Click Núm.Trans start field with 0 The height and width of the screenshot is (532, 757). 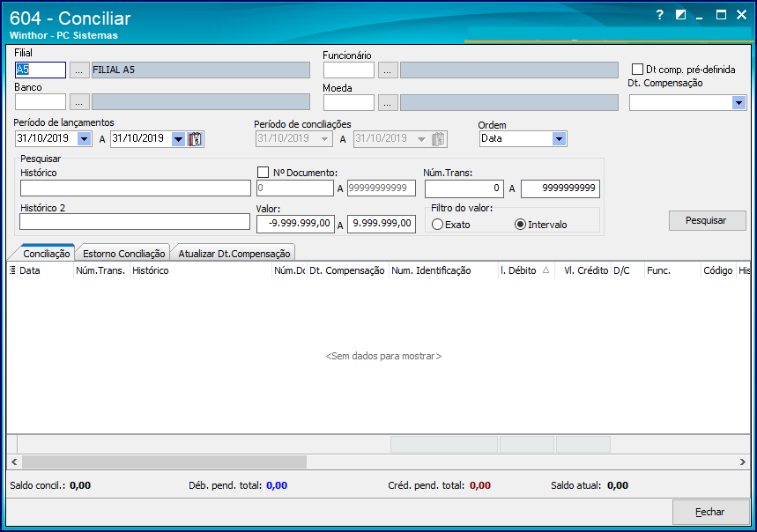[x=464, y=188]
